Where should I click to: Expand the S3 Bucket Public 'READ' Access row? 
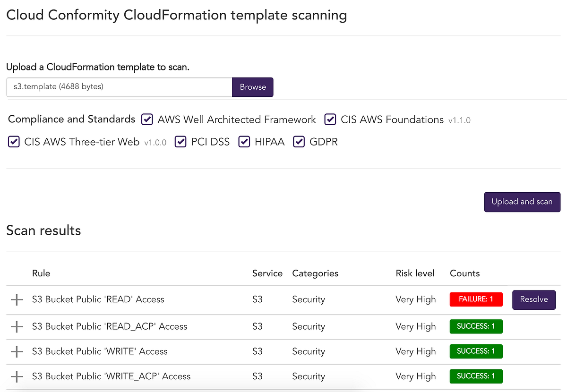17,299
